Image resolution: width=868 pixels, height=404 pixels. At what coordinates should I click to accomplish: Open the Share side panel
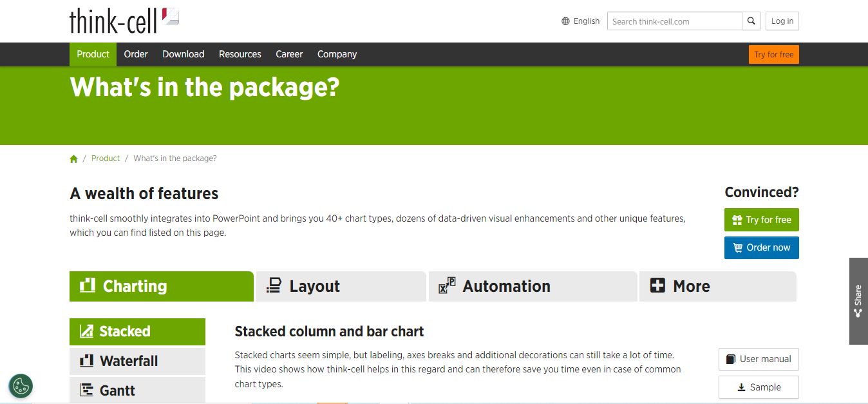click(x=858, y=301)
